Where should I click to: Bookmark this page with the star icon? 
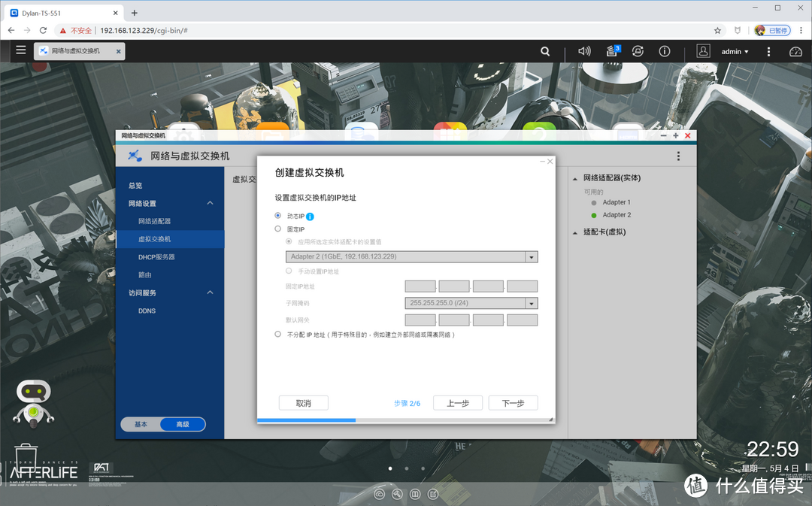pos(717,31)
